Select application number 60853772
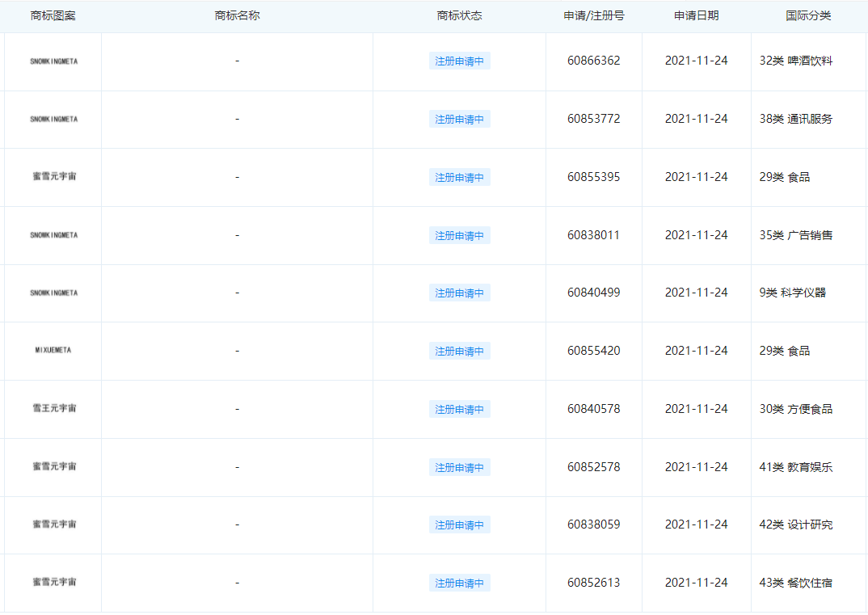Screen dimensions: 868x615 click(x=593, y=119)
